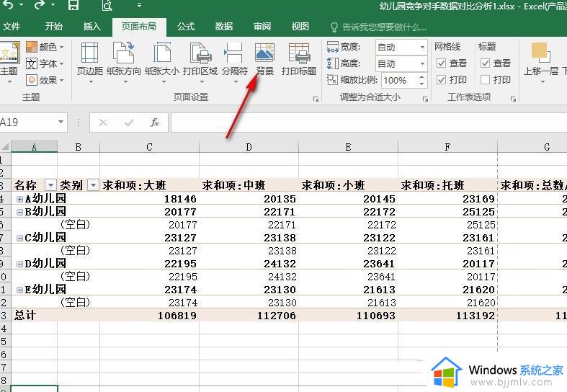
Task: Open the Customize Quick Access Toolbar dropdown
Action: tap(139, 5)
